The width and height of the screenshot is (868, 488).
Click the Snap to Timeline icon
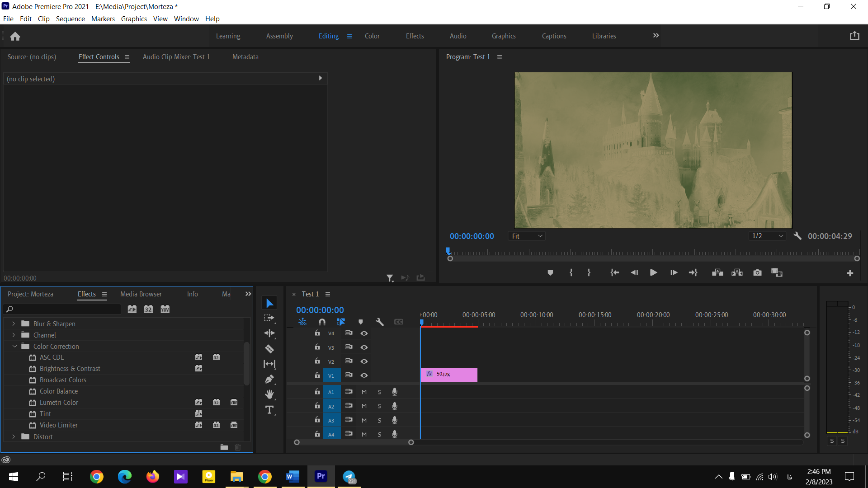[321, 321]
